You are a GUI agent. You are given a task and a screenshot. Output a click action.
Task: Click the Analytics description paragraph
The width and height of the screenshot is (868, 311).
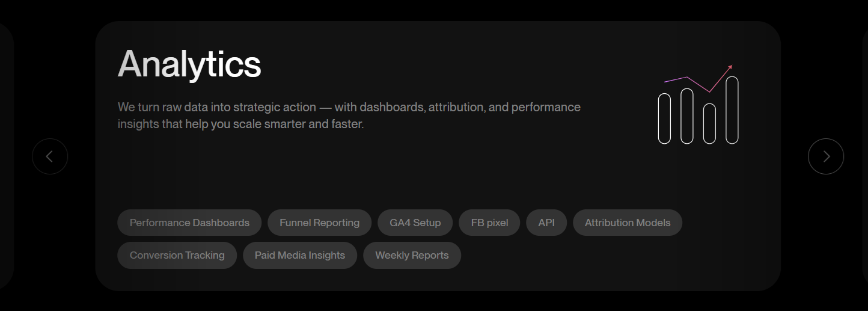[x=349, y=115]
